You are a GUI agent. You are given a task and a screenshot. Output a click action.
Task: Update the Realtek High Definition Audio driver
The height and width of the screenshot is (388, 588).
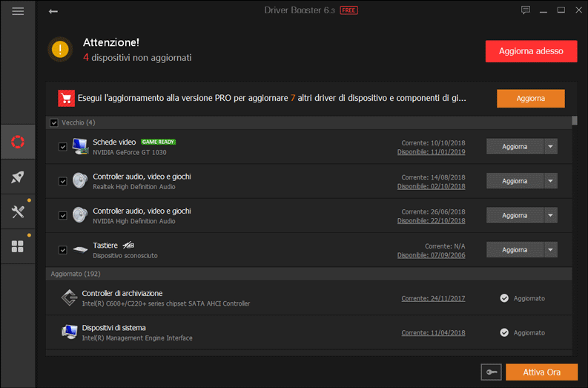(x=515, y=181)
